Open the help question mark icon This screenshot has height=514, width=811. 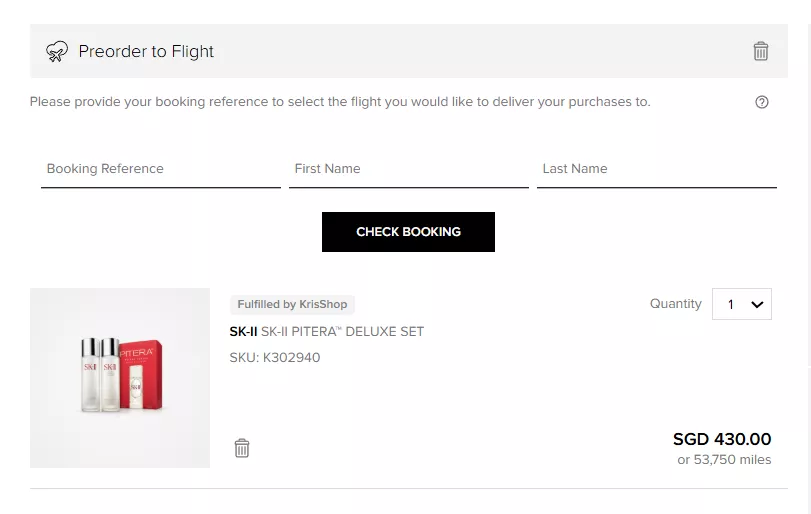click(x=761, y=102)
